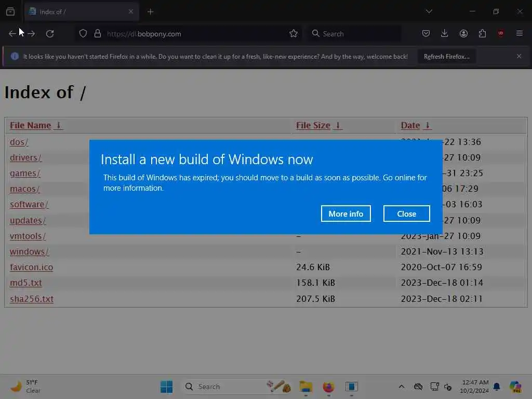Open the drivers/ directory link
Image resolution: width=532 pixels, height=399 pixels.
click(x=26, y=158)
